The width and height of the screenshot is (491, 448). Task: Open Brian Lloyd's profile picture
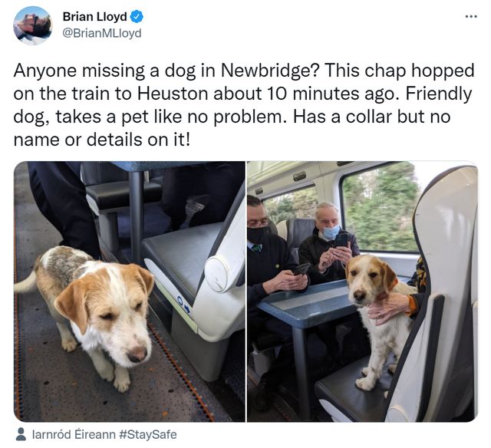33,26
